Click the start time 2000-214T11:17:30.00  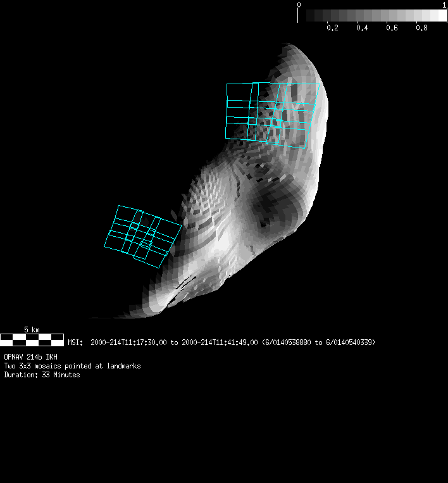tap(128, 342)
